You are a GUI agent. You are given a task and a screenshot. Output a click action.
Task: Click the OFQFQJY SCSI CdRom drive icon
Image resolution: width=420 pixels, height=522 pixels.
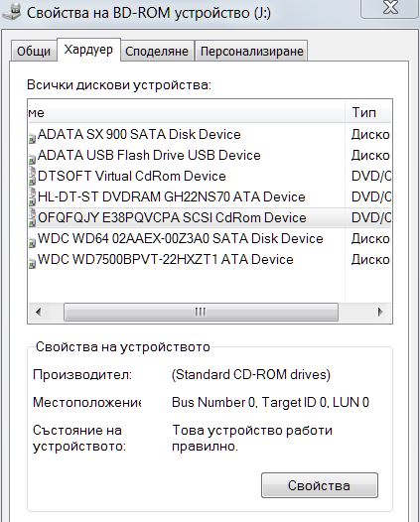32,217
